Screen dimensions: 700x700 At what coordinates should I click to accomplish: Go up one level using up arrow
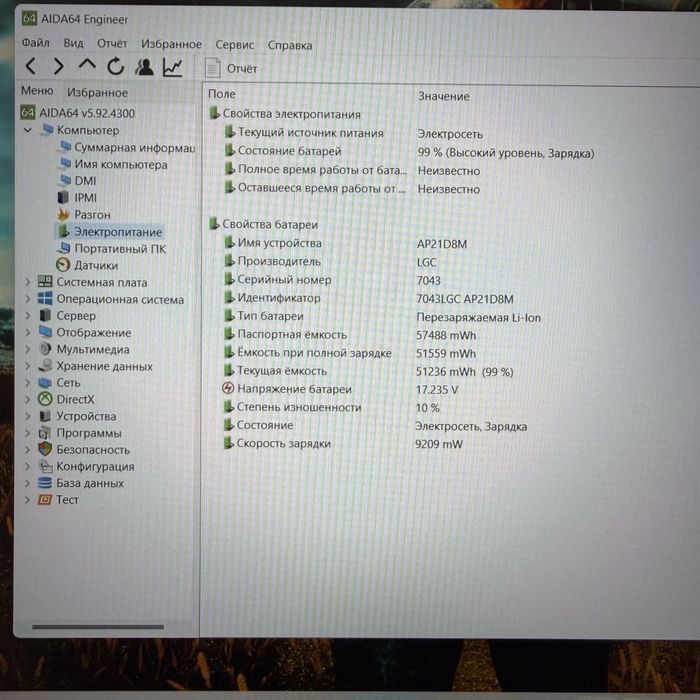point(87,65)
